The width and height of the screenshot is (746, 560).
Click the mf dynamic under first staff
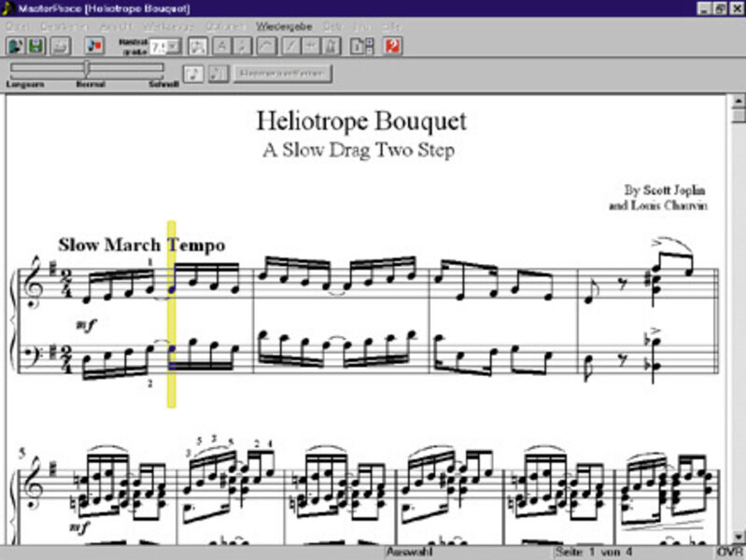86,326
